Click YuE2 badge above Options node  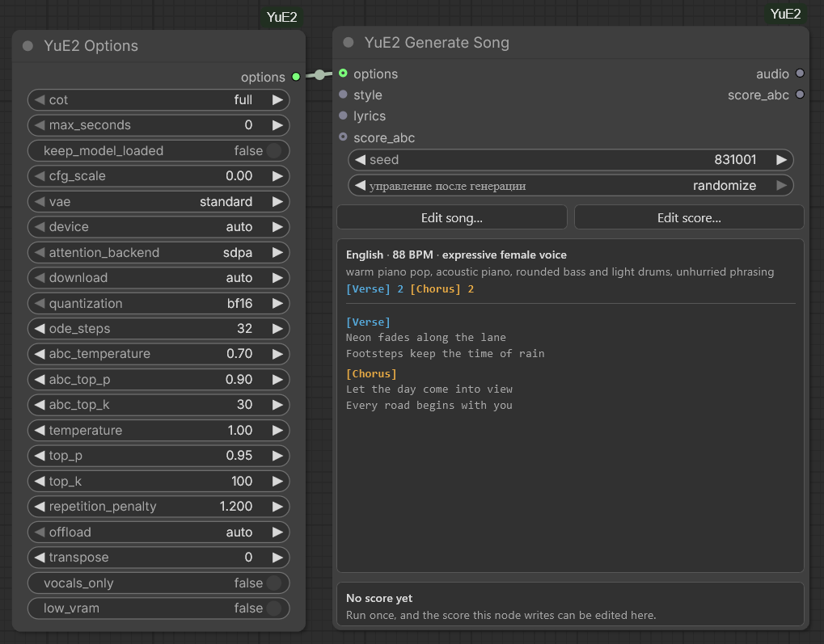(281, 17)
